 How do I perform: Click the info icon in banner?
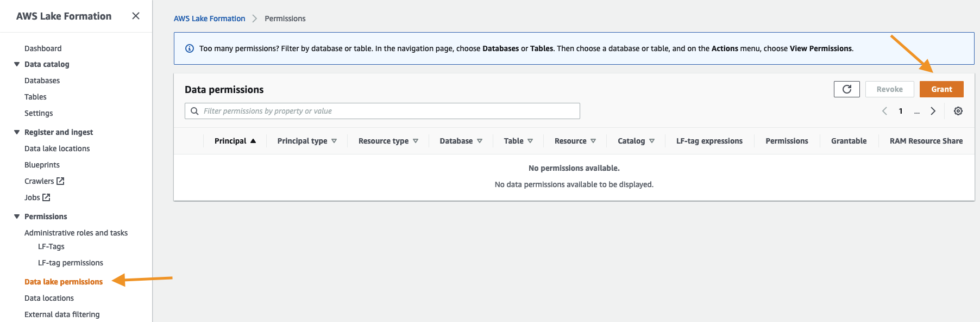coord(190,48)
